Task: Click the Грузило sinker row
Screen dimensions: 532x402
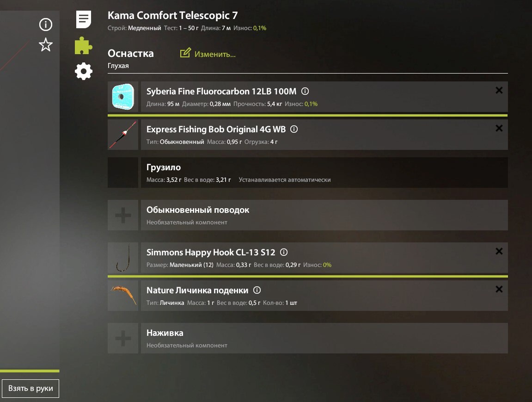Action: pos(324,173)
